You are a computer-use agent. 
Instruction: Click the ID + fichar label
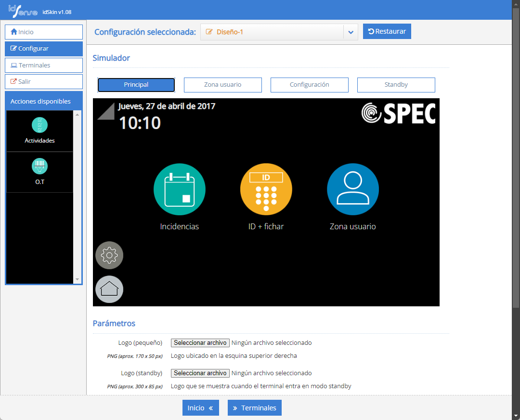(x=266, y=226)
